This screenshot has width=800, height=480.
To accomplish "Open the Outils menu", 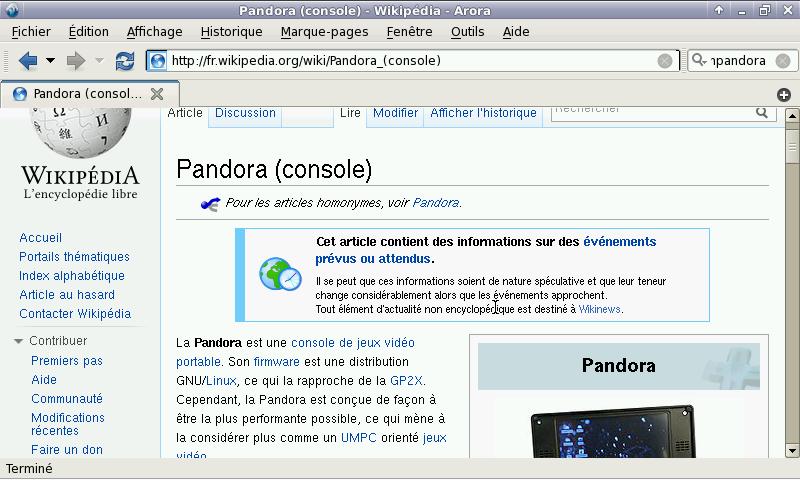I will pyautogui.click(x=467, y=32).
